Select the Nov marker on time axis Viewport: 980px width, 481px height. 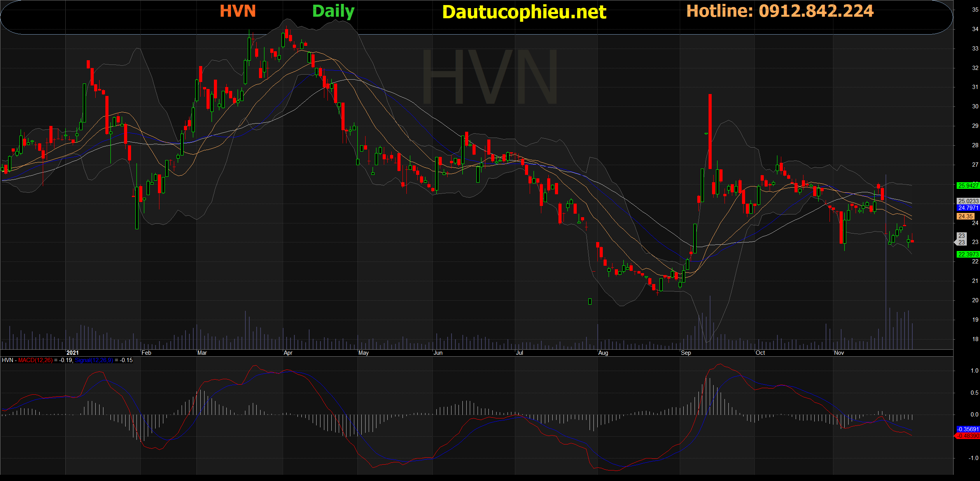[x=839, y=353]
